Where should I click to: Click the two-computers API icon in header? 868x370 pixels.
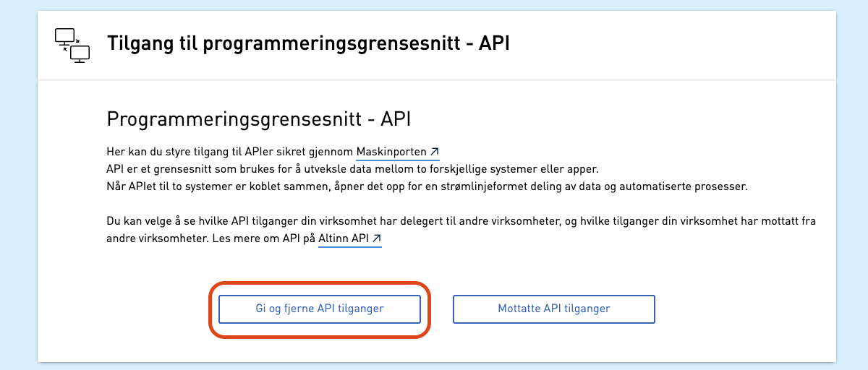coord(72,45)
